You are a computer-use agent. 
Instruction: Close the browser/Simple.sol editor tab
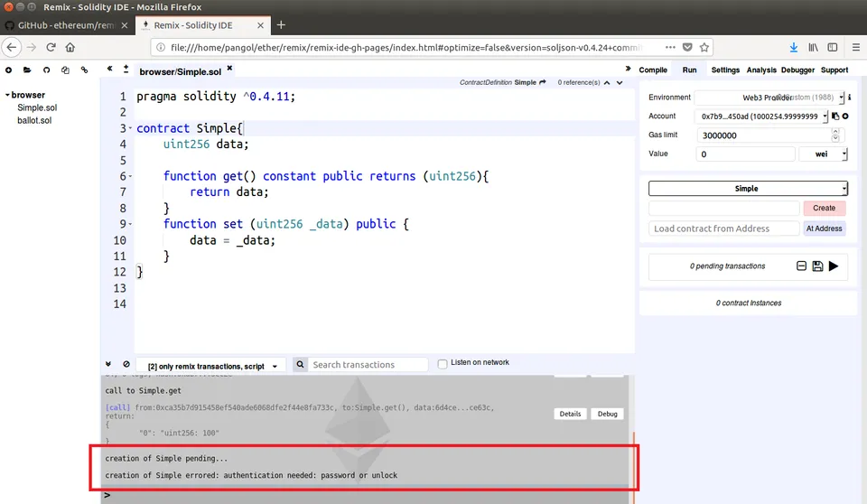(229, 68)
